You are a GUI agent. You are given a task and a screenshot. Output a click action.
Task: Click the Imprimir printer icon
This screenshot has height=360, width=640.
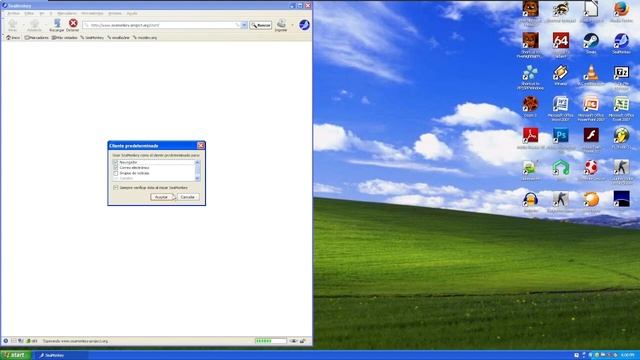click(281, 23)
